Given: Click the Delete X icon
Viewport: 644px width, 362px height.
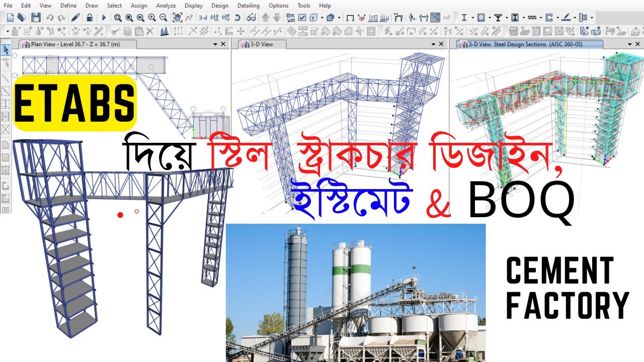Looking at the screenshot, I should click(x=150, y=31).
